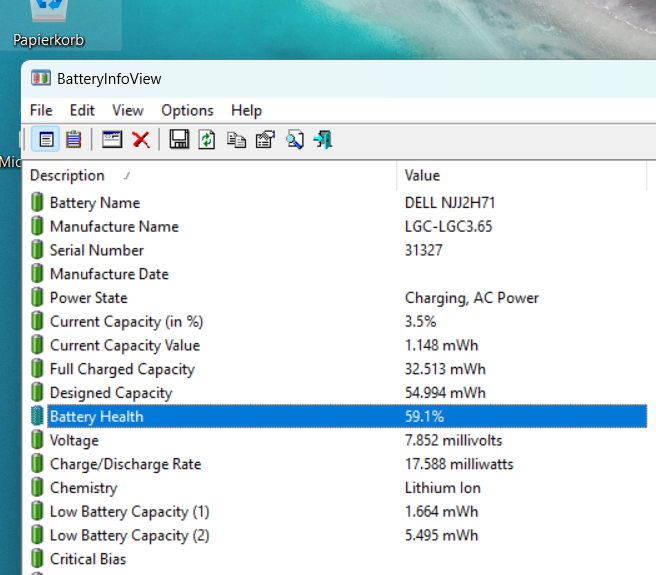Click the battery icon beside Serial Number
The height and width of the screenshot is (575, 656).
pyautogui.click(x=37, y=250)
